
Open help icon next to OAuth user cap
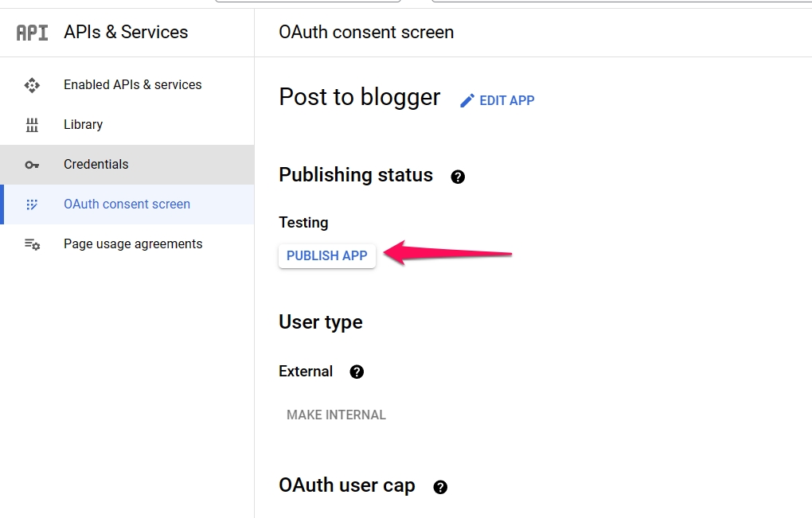point(440,487)
